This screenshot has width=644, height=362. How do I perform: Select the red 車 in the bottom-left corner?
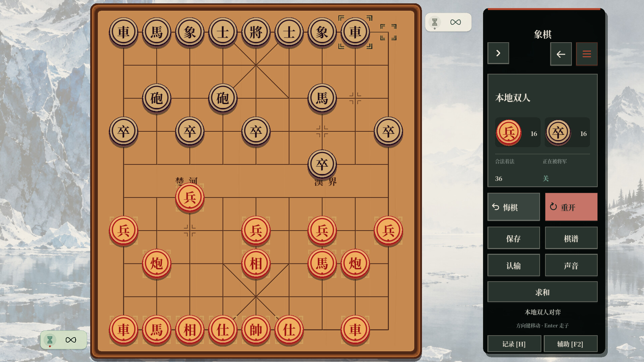[x=123, y=330]
